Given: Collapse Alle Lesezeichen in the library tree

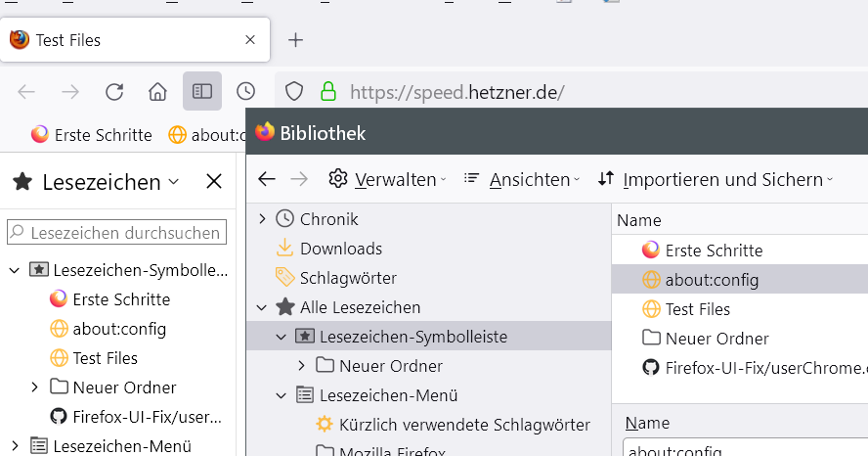Looking at the screenshot, I should (x=262, y=307).
